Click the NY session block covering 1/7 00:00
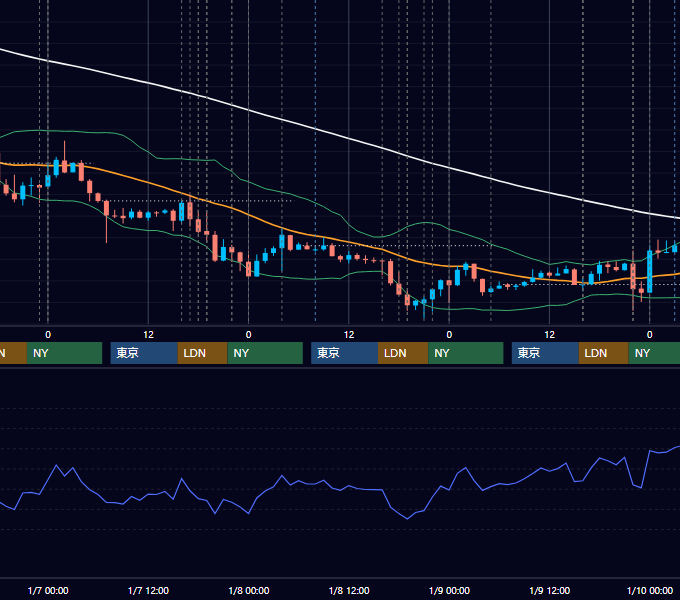 (x=64, y=353)
